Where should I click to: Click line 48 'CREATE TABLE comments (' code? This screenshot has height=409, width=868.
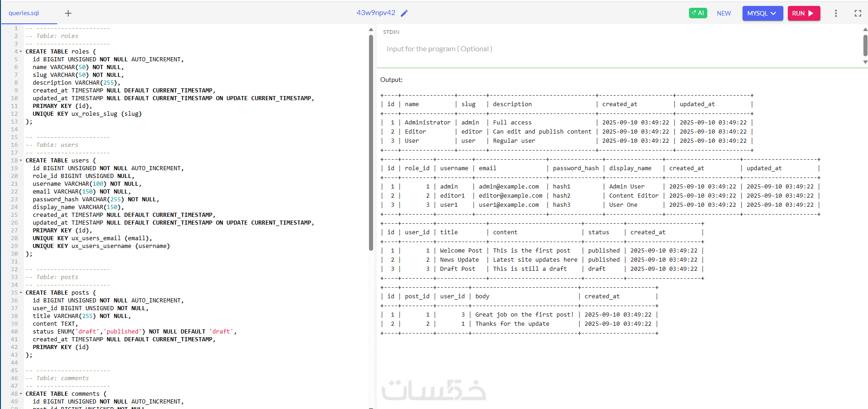[x=66, y=394]
